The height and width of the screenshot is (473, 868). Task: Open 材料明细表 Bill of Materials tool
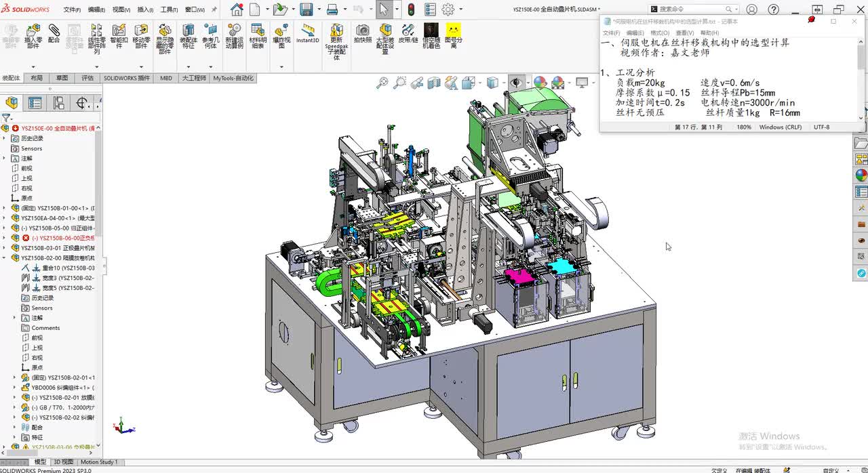click(258, 37)
